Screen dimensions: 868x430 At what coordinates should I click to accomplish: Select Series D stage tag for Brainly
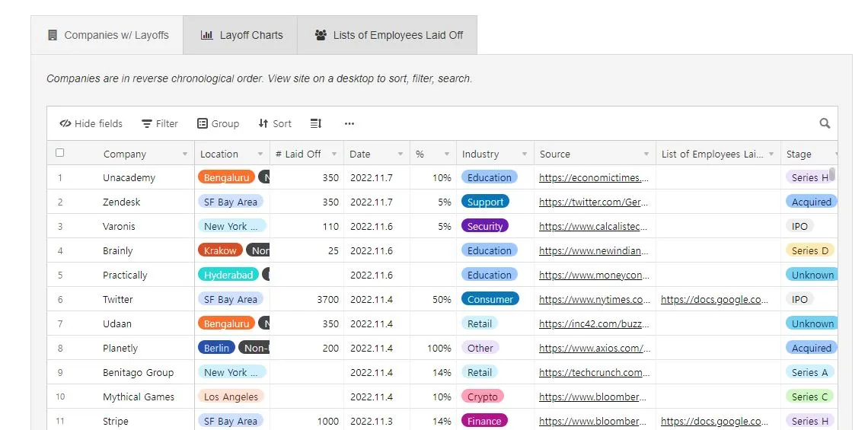(x=810, y=250)
